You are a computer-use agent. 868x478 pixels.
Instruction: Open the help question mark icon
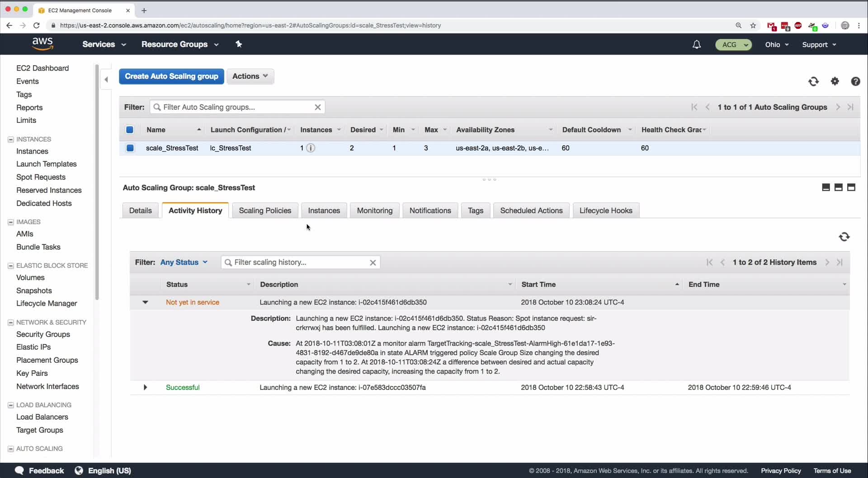point(855,81)
